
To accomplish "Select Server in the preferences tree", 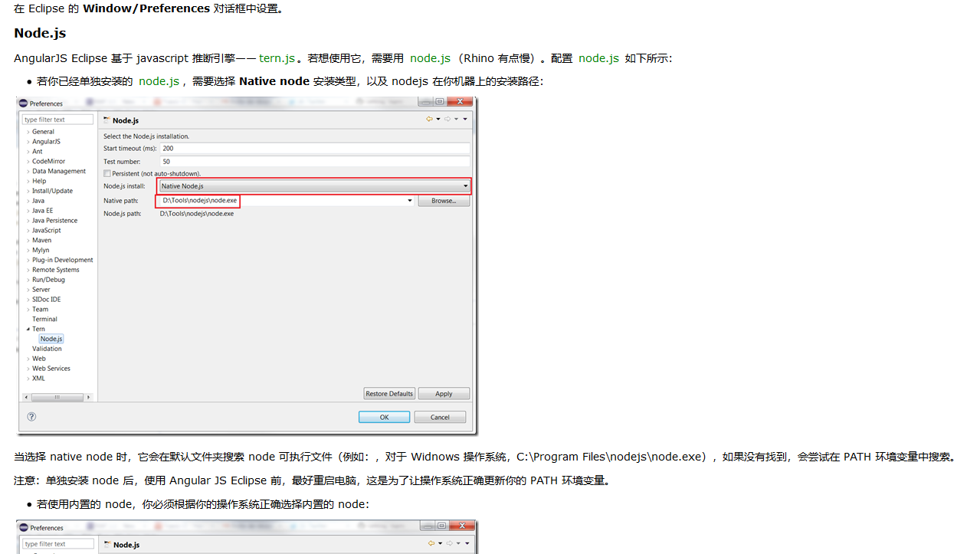I will coord(41,290).
